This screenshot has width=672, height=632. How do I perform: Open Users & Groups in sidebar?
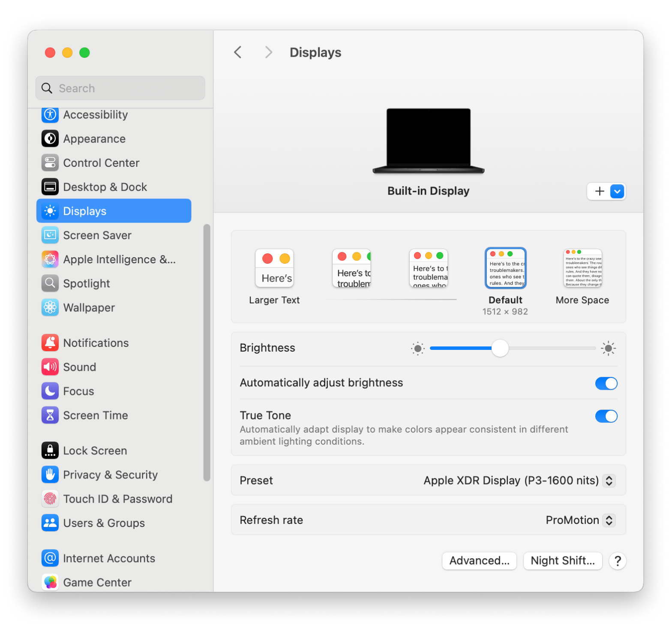click(x=114, y=523)
